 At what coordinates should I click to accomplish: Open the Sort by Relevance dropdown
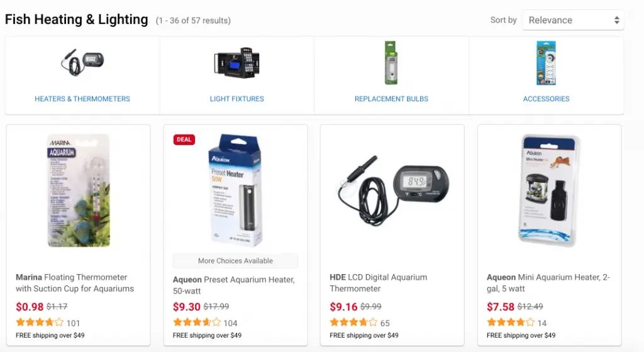(573, 20)
